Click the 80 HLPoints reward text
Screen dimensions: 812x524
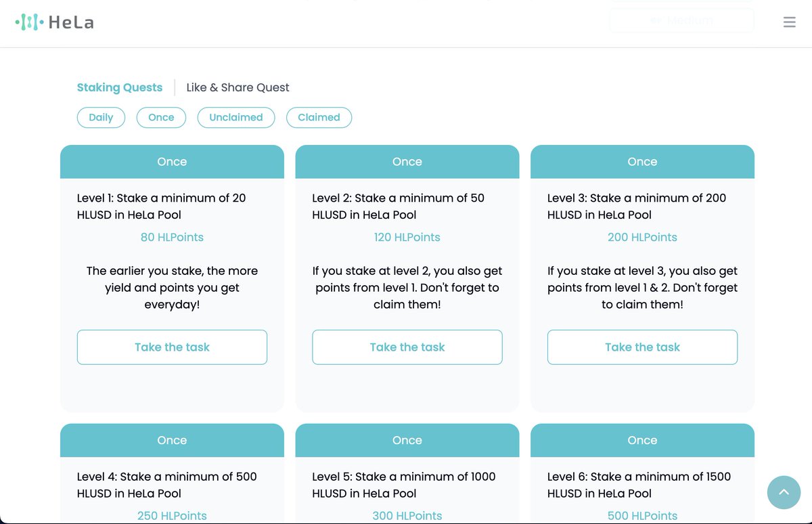tap(172, 238)
